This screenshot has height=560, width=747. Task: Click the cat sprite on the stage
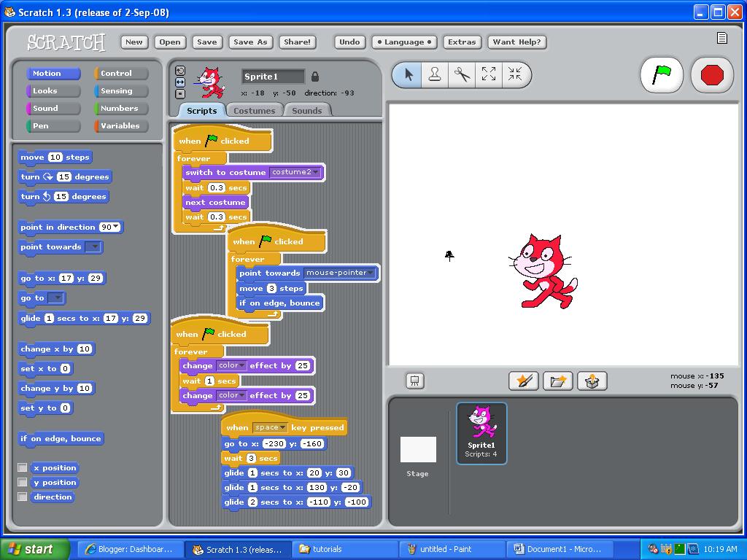pyautogui.click(x=543, y=271)
